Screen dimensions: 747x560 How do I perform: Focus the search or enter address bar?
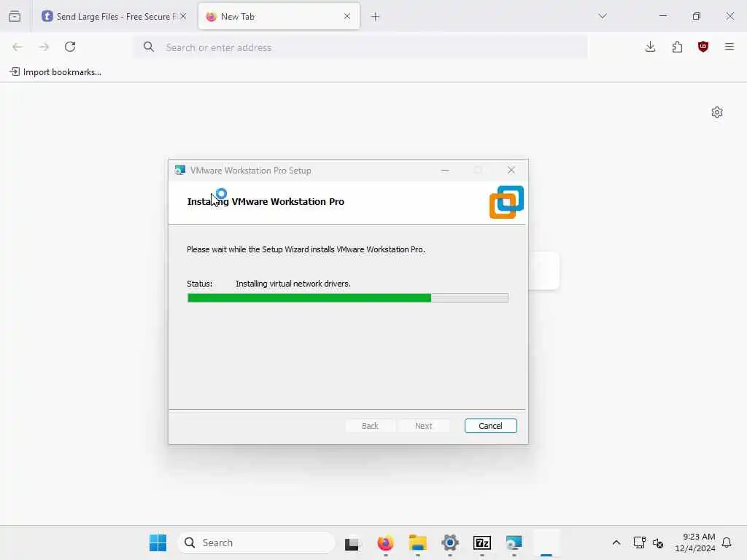[360, 47]
